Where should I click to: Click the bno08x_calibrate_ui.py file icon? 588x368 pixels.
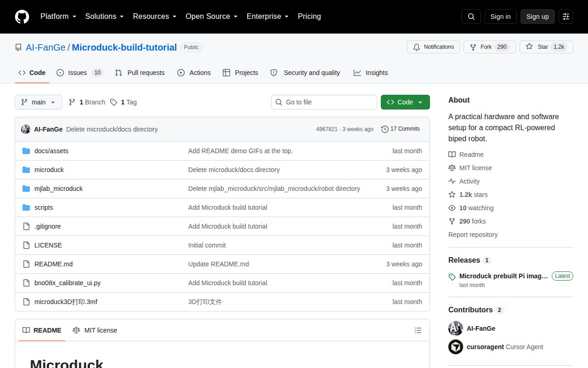tap(26, 283)
